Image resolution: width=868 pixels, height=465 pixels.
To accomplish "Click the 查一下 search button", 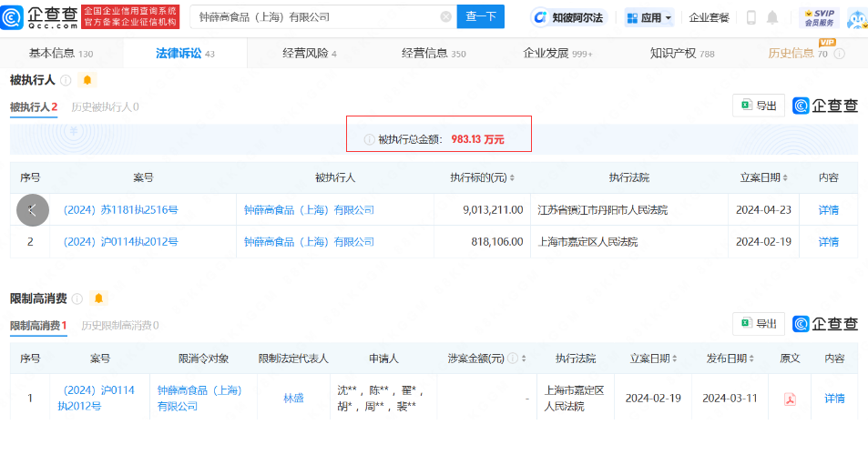I will pyautogui.click(x=481, y=16).
